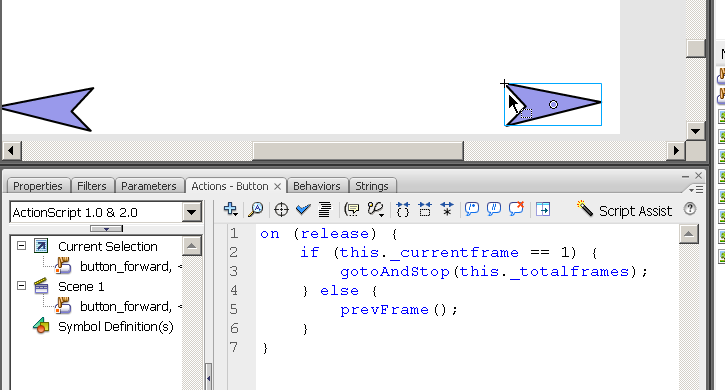Collapse the Current Selection tree node
The width and height of the screenshot is (725, 390).
(21, 246)
